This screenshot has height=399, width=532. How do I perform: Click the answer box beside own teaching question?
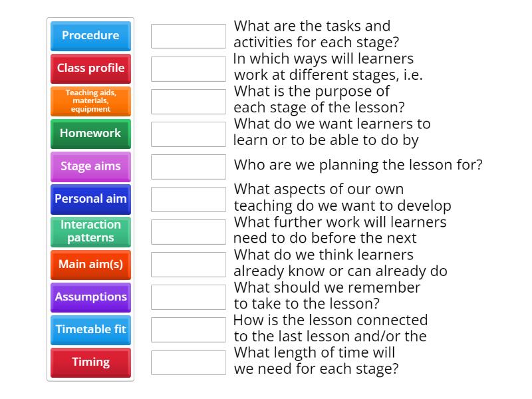coord(188,199)
